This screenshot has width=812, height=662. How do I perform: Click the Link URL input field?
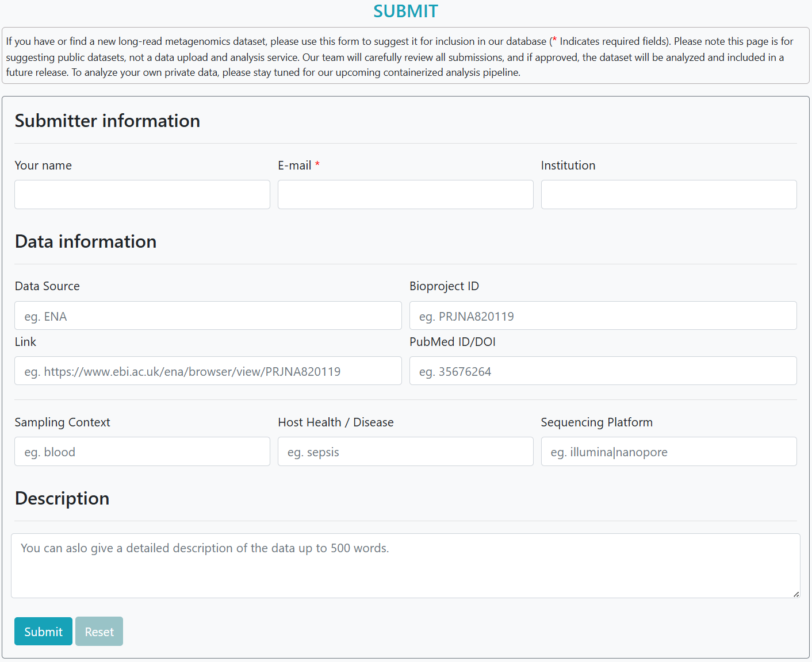[208, 371]
